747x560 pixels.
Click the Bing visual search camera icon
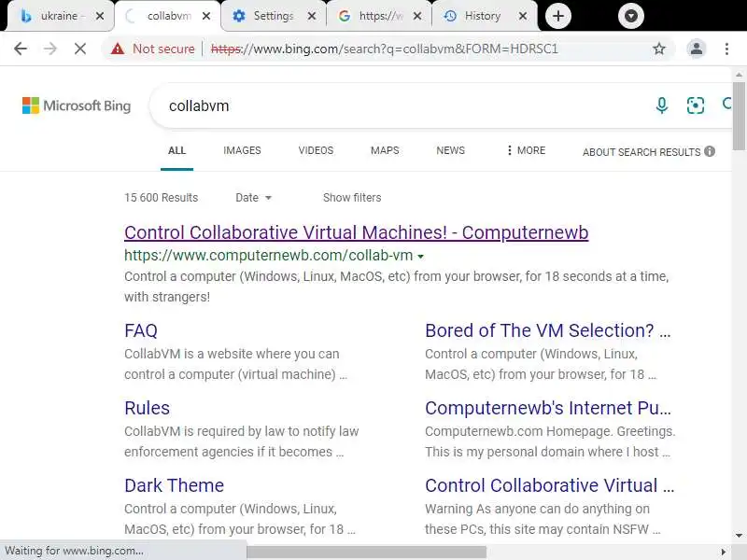point(695,105)
